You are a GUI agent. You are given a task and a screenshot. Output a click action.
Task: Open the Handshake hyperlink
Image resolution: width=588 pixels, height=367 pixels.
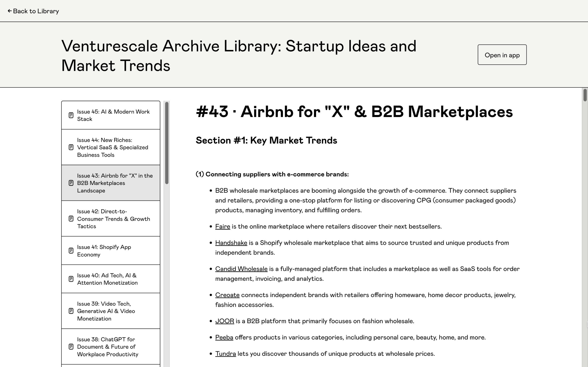231,243
